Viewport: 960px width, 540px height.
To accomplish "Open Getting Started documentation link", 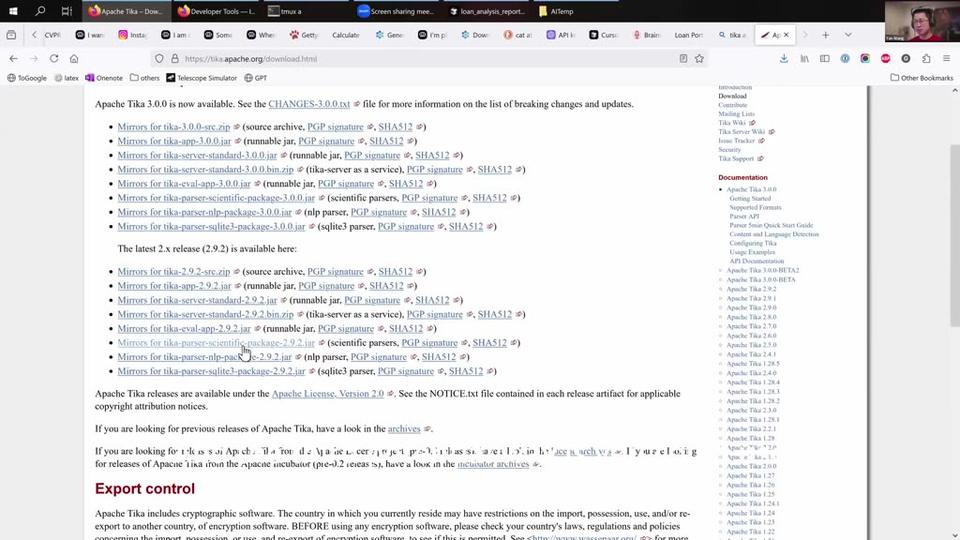I will click(x=750, y=198).
